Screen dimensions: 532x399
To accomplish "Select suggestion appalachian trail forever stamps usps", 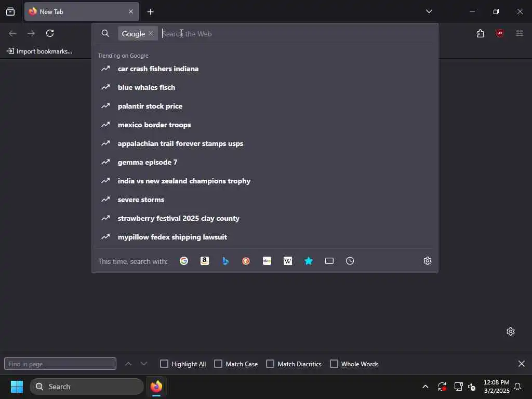I will pos(264,143).
